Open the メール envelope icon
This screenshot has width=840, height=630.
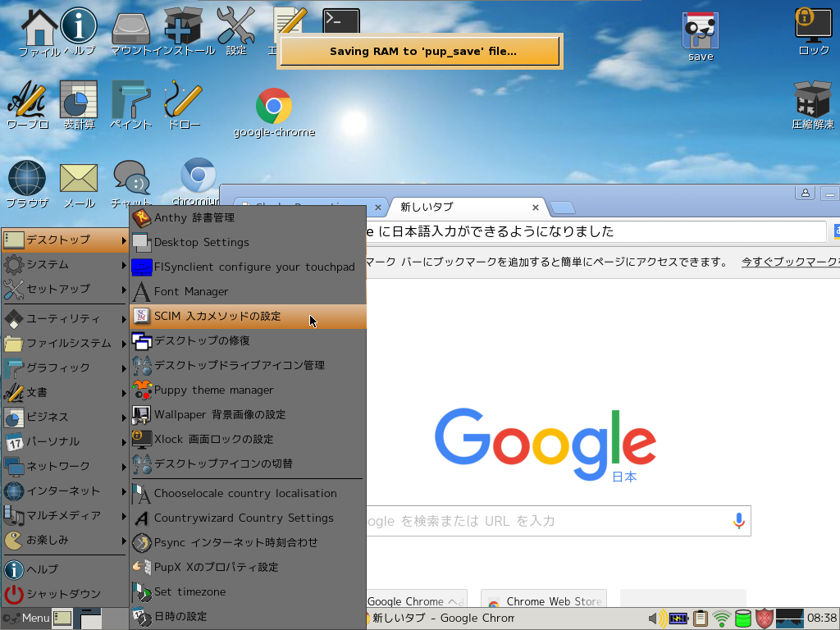(79, 184)
